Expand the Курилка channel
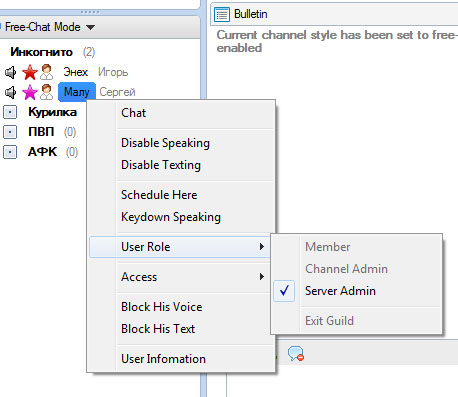Viewport: 458px width, 397px height. (10, 112)
